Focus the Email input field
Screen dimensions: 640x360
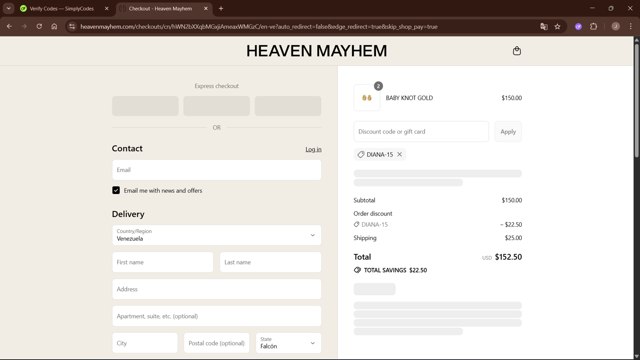point(216,170)
